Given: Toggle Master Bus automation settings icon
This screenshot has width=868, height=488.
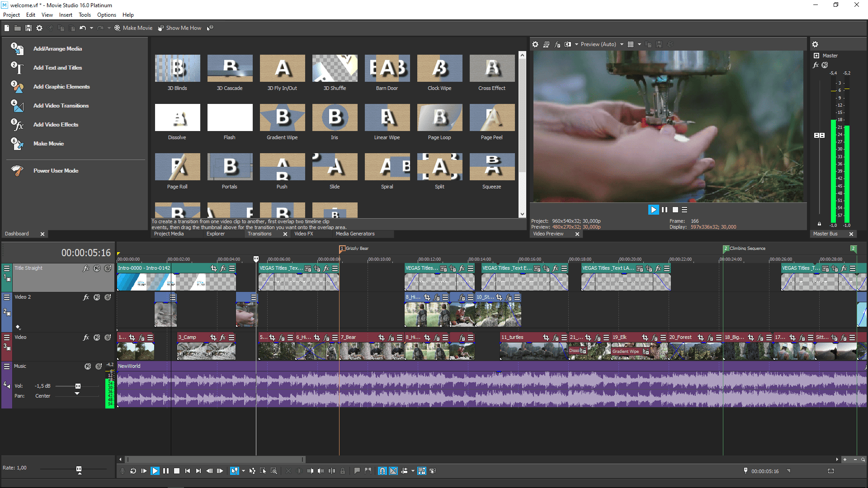Looking at the screenshot, I should [825, 65].
